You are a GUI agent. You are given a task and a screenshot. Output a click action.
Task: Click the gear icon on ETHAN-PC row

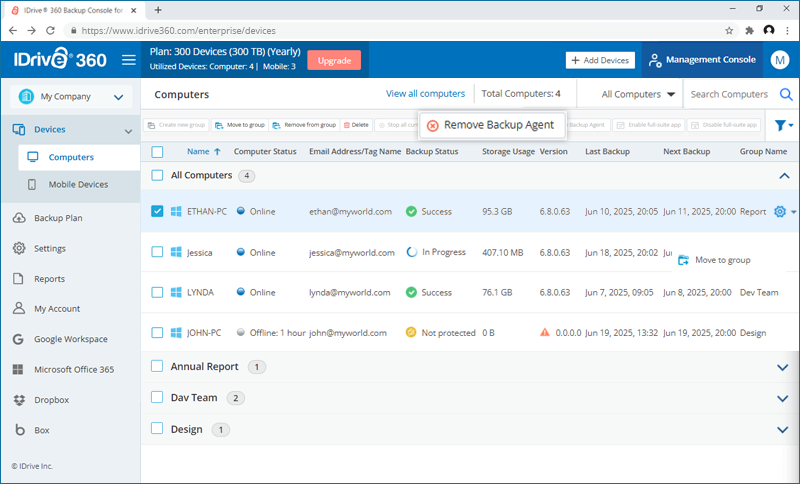pos(780,212)
